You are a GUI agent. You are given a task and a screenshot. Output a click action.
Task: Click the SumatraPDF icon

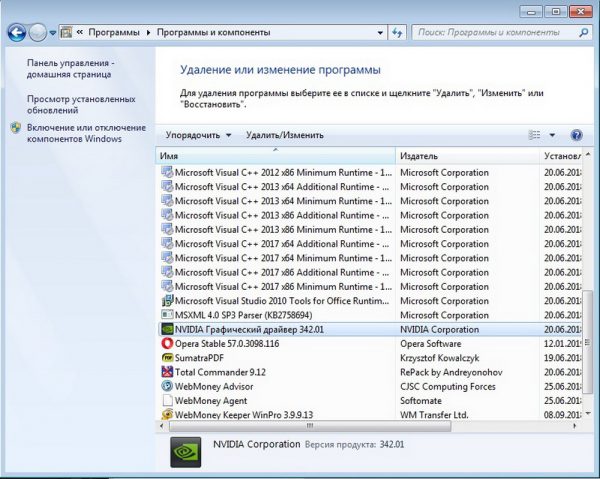(x=167, y=358)
